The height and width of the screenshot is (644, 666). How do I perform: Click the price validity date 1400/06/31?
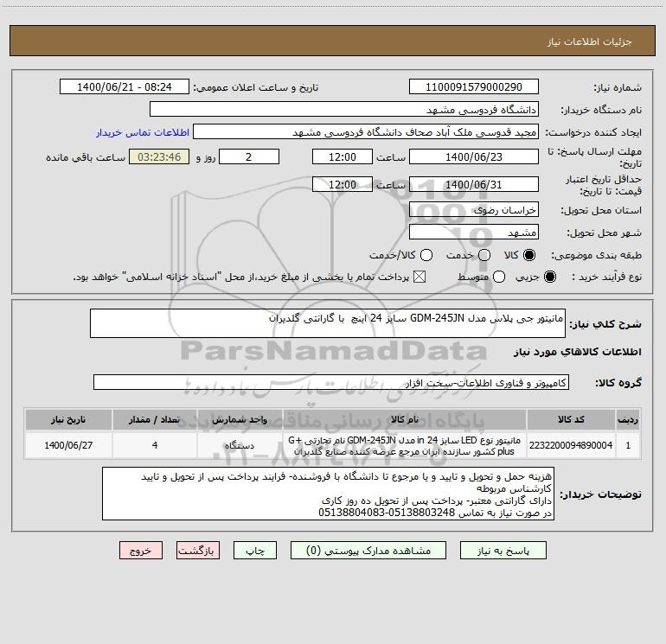point(474,184)
